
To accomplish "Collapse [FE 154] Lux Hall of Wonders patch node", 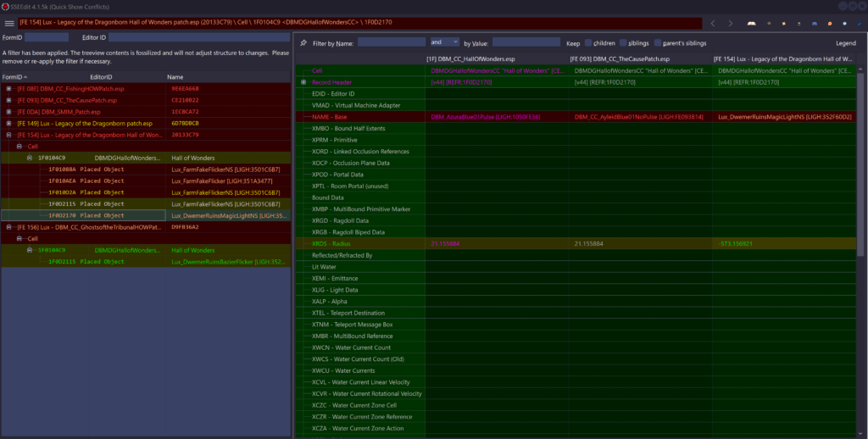I will point(8,135).
